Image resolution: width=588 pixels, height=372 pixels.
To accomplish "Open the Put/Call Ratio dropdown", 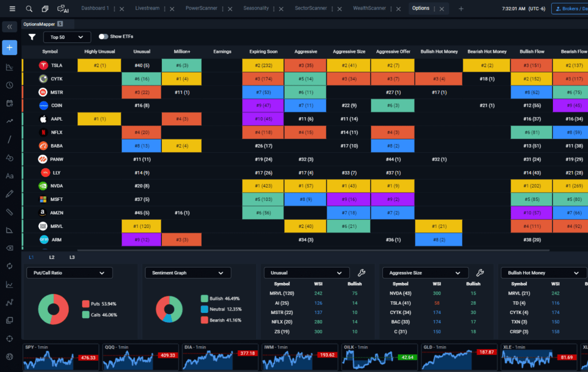I will click(x=69, y=273).
